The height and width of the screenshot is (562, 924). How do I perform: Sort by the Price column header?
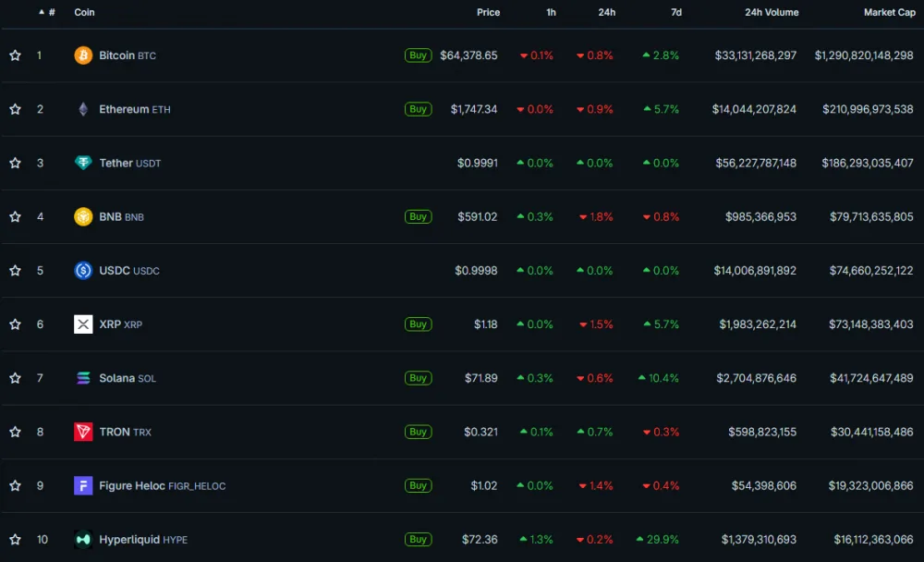[488, 12]
